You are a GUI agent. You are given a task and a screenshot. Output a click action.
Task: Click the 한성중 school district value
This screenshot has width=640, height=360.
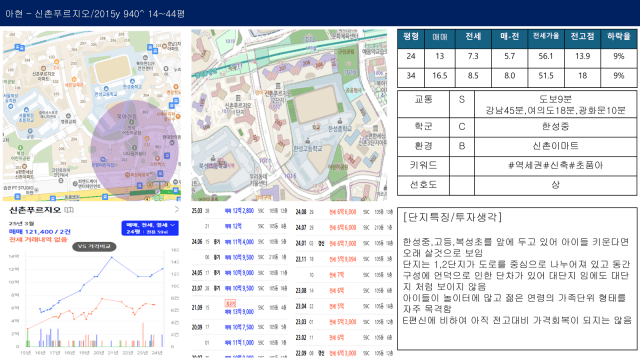[555, 127]
